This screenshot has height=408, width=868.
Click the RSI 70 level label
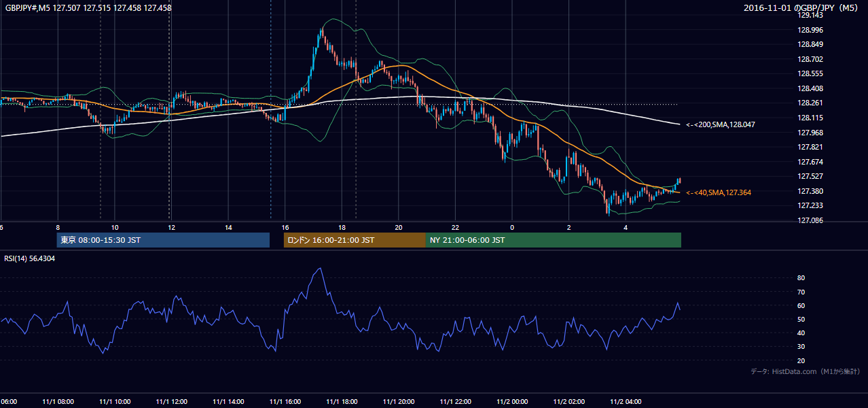click(801, 292)
